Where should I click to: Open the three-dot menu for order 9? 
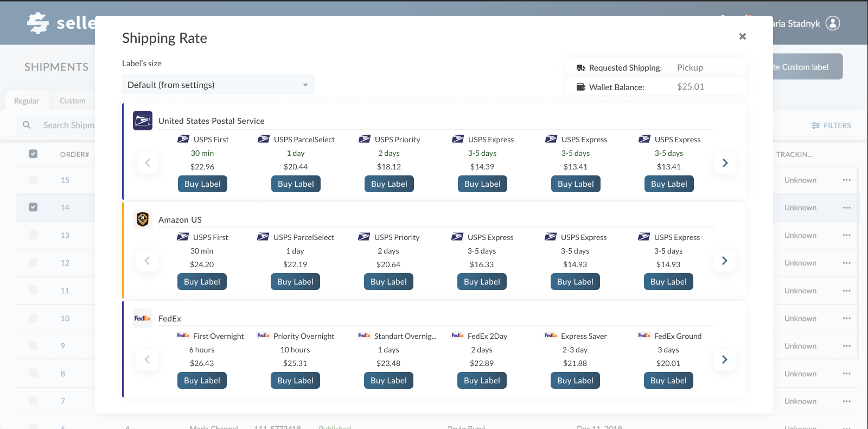pos(847,346)
